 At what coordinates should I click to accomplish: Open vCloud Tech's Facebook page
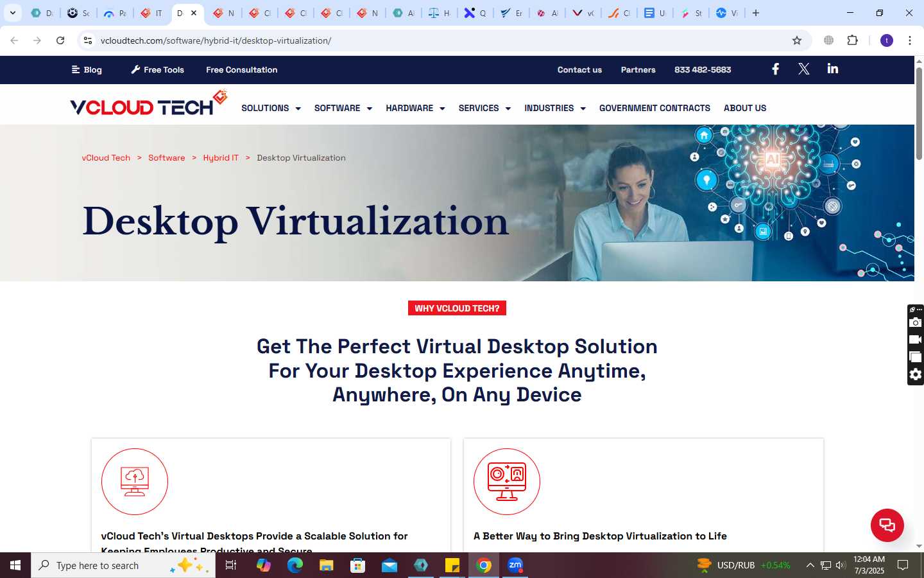coord(775,69)
